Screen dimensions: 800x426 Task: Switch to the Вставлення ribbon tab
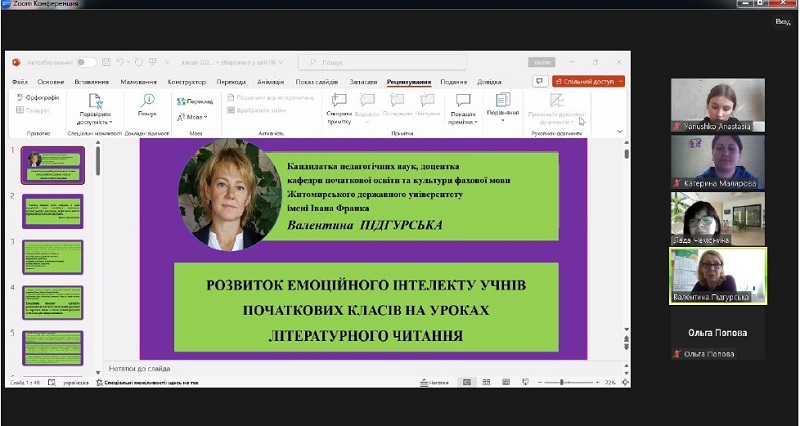pos(91,82)
